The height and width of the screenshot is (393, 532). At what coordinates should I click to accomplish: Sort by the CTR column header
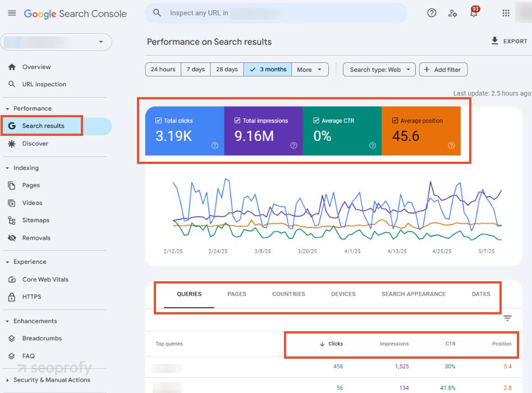[450, 344]
